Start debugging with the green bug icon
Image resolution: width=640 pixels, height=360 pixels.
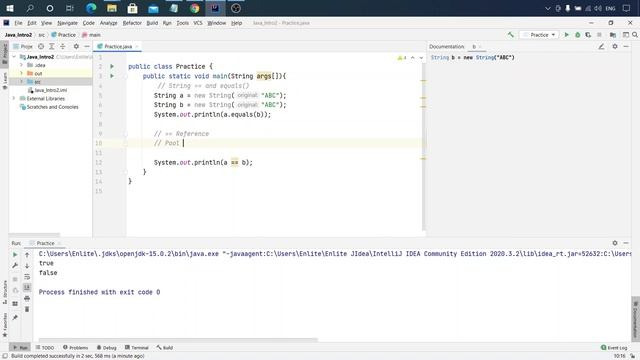point(578,35)
